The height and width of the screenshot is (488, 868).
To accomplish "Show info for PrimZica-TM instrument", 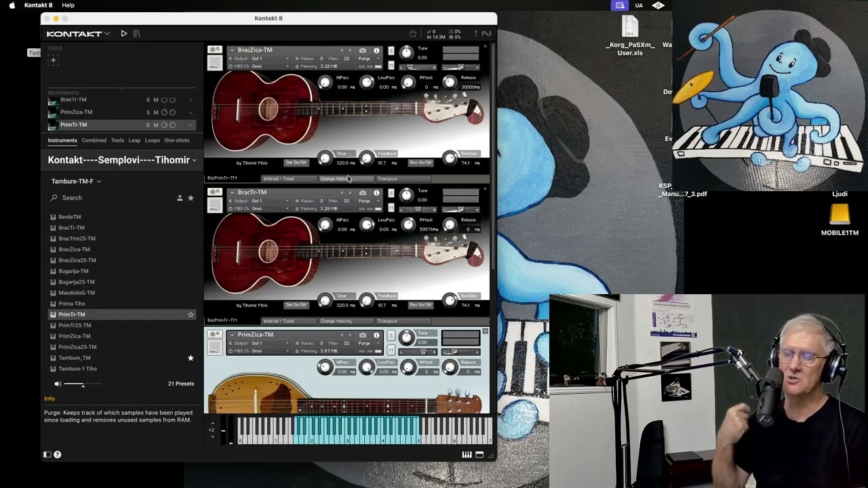I will [376, 335].
